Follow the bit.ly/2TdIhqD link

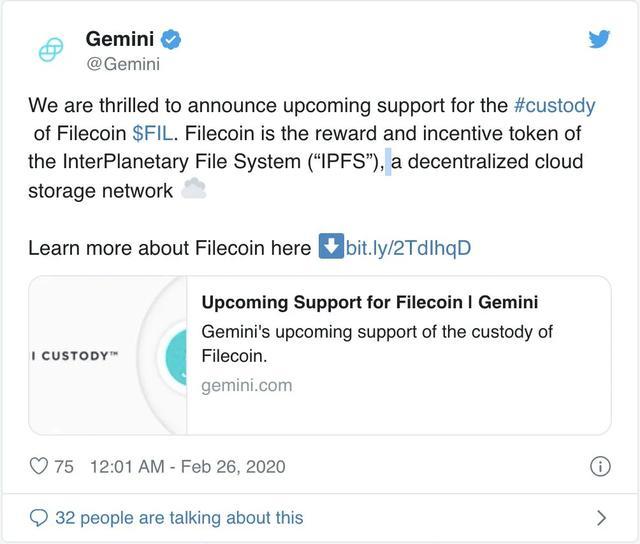pos(408,248)
